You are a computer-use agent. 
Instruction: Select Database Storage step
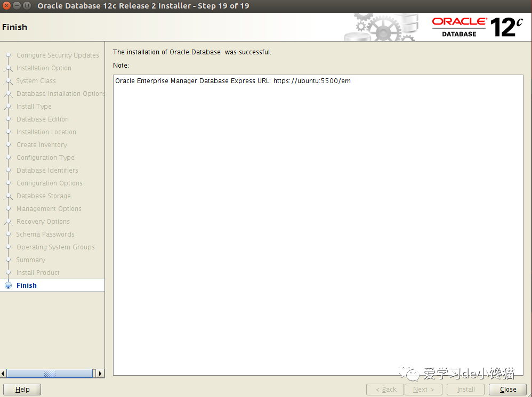pyautogui.click(x=43, y=196)
